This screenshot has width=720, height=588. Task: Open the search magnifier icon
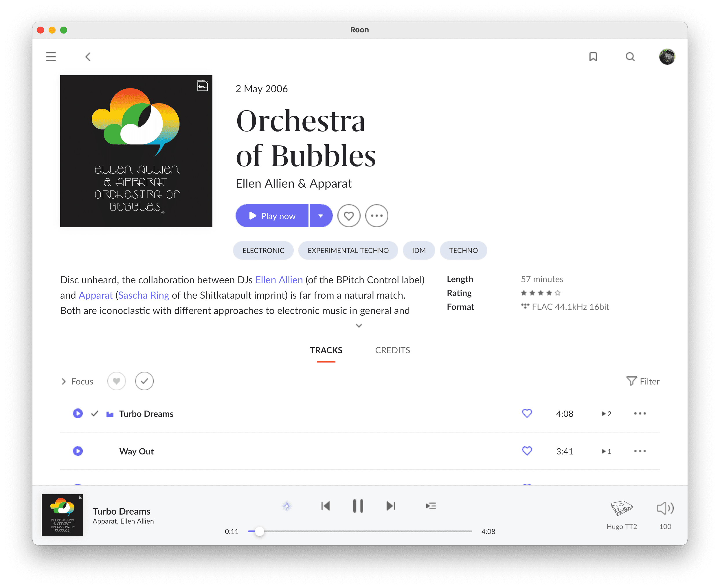coord(630,57)
